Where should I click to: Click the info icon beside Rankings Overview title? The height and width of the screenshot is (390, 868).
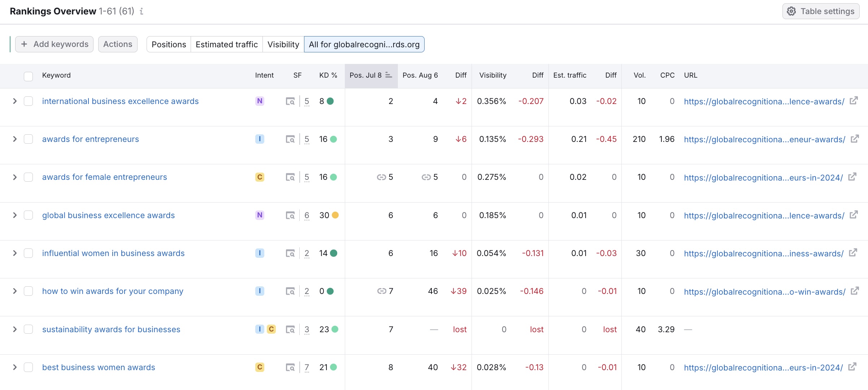(142, 12)
